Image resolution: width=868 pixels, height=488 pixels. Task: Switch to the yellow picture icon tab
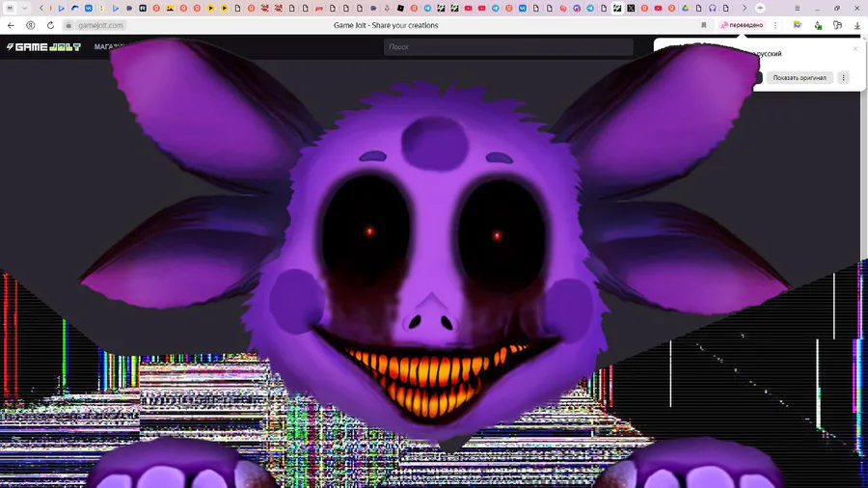tap(170, 9)
